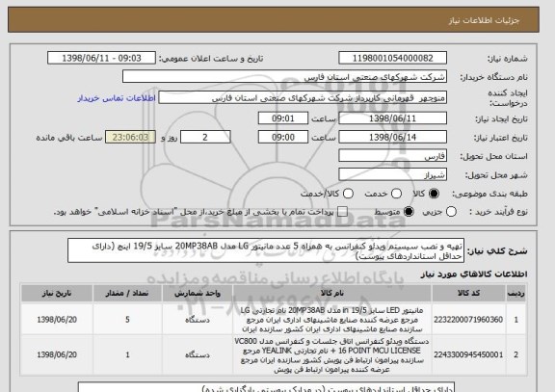
Task: Click the remaining days field showing 2
Action: click(205, 137)
